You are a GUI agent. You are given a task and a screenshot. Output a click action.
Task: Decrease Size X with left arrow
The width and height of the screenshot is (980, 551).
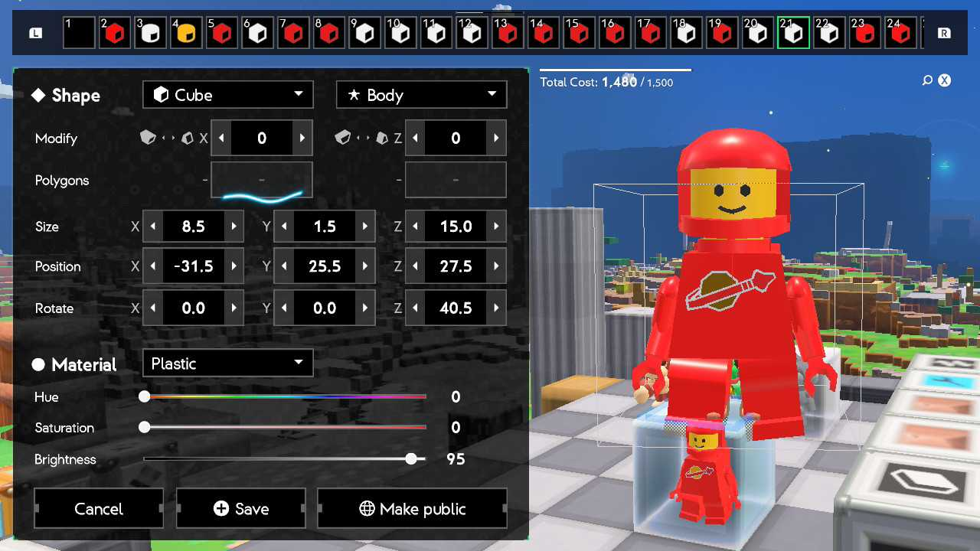[153, 227]
